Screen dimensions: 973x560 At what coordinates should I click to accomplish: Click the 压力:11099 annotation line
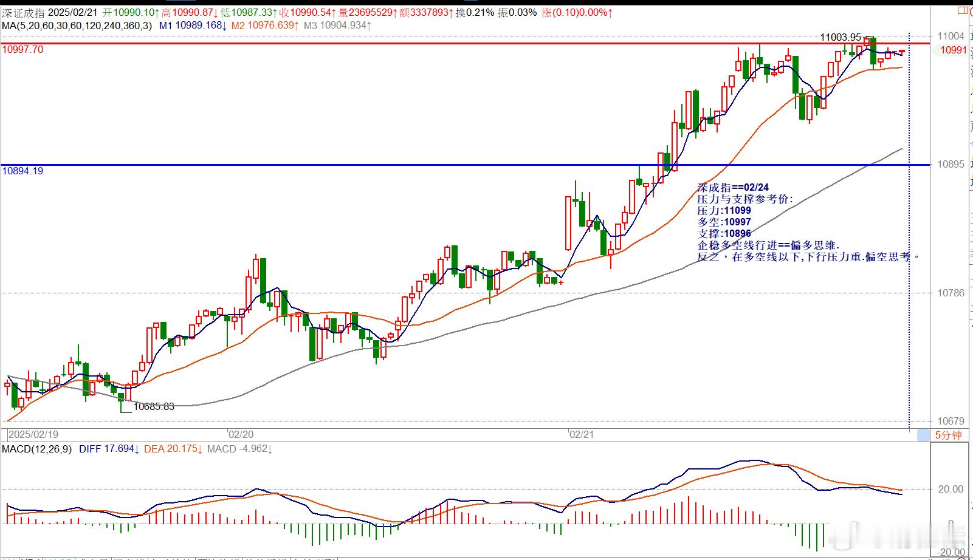click(724, 211)
